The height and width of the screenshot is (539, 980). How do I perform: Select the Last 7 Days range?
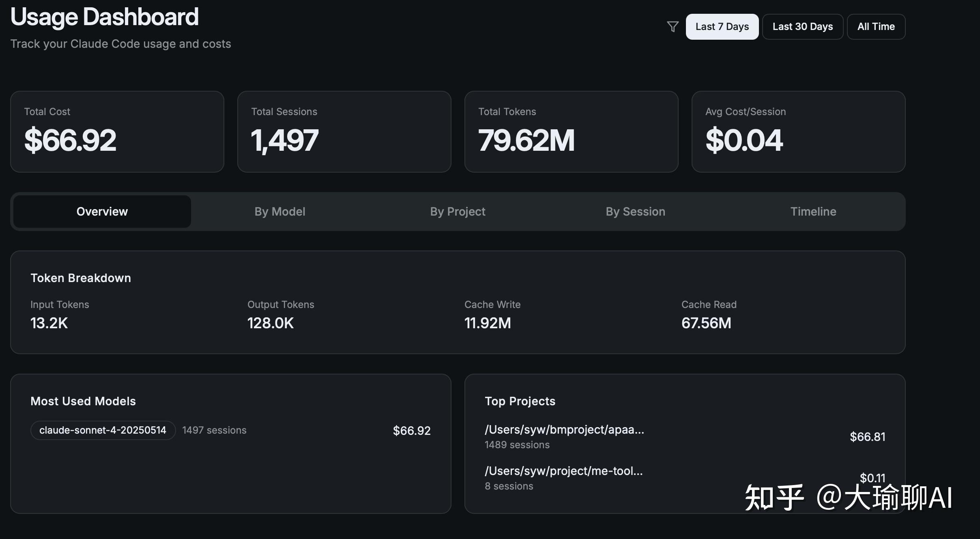coord(722,27)
